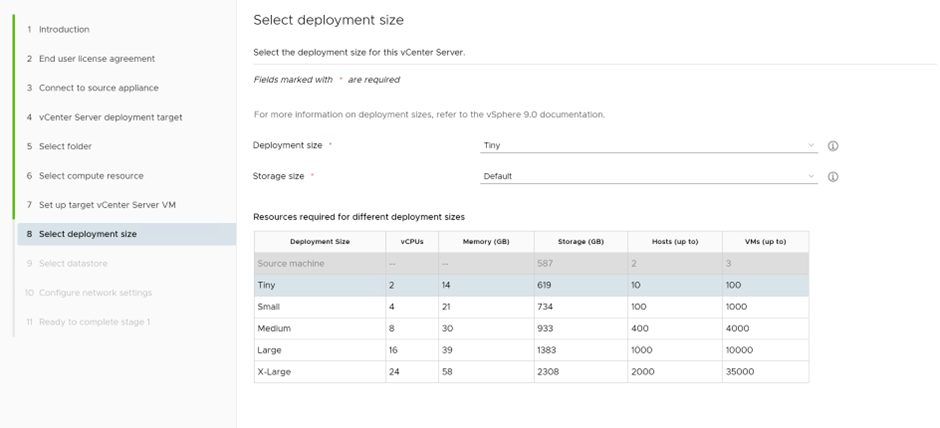Navigate to Select folder step
This screenshot has width=940, height=428.
65,146
